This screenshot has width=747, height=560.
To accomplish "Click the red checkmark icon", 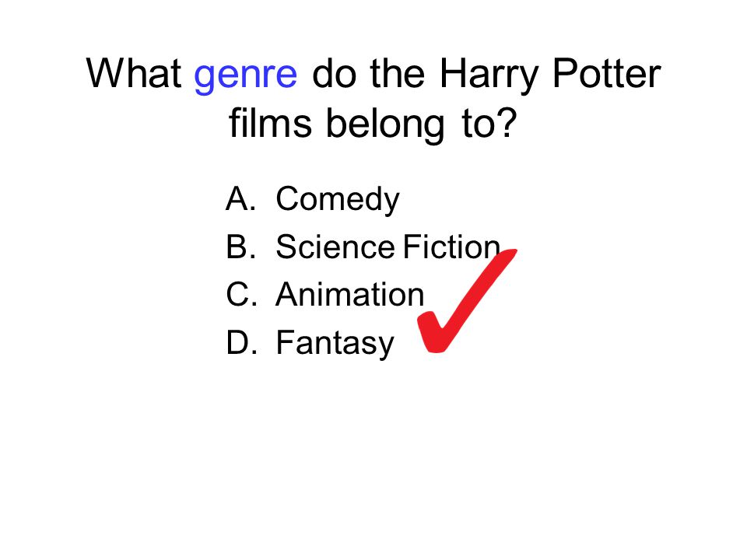I will [467, 301].
